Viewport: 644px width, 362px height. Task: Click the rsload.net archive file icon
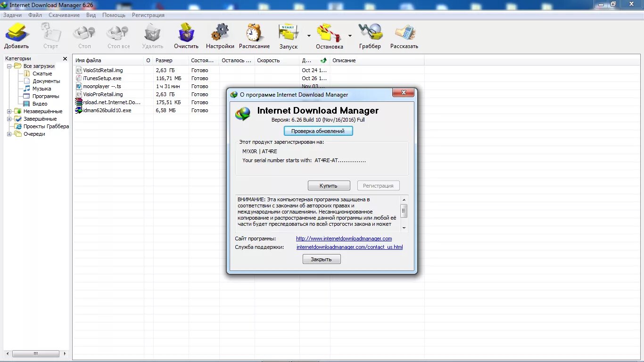pos(79,102)
